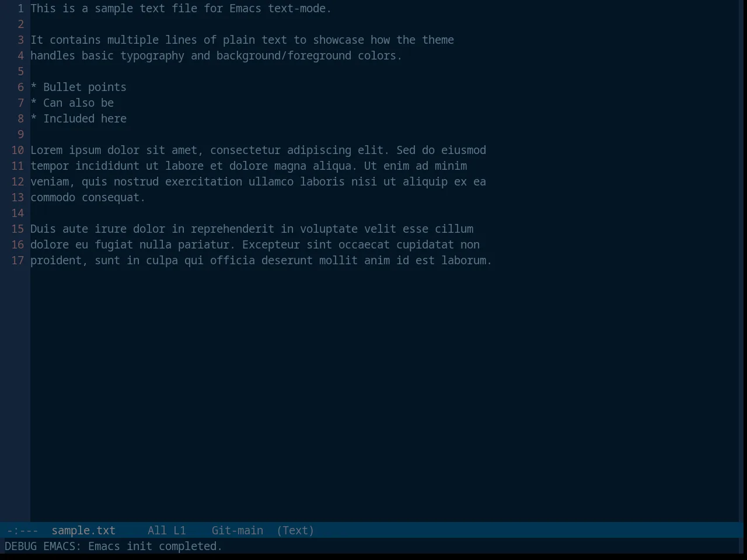This screenshot has width=747, height=560.
Task: Click the 'proident, sunt in culpa' line
Action: [x=261, y=260]
